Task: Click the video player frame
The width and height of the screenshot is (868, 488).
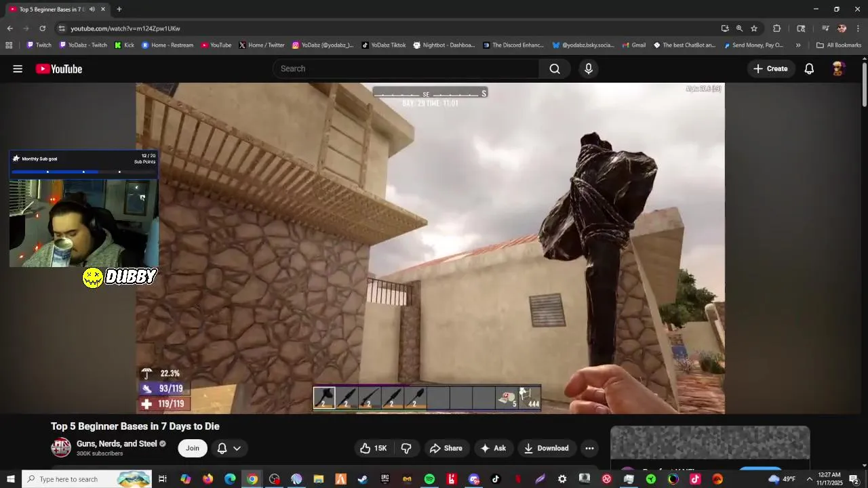Action: [x=430, y=248]
